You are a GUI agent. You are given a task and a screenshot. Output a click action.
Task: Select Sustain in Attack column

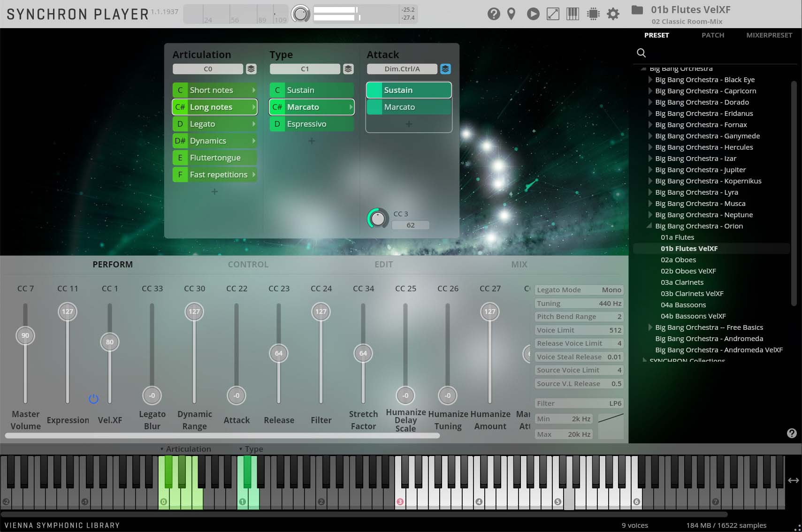[x=409, y=90]
